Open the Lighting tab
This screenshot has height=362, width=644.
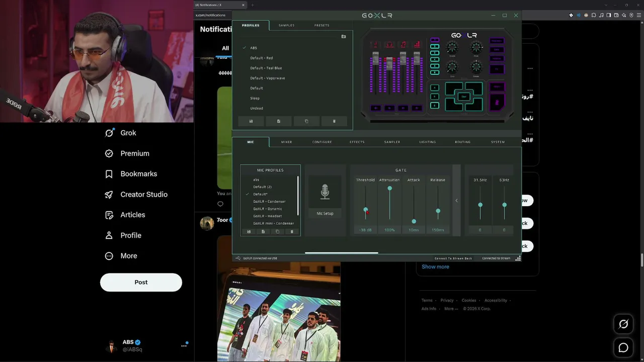428,142
